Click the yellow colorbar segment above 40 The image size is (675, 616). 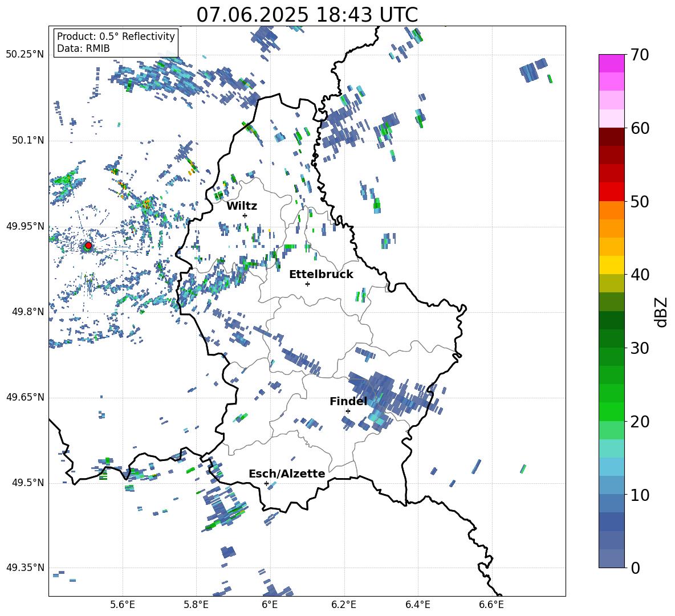pyautogui.click(x=612, y=265)
